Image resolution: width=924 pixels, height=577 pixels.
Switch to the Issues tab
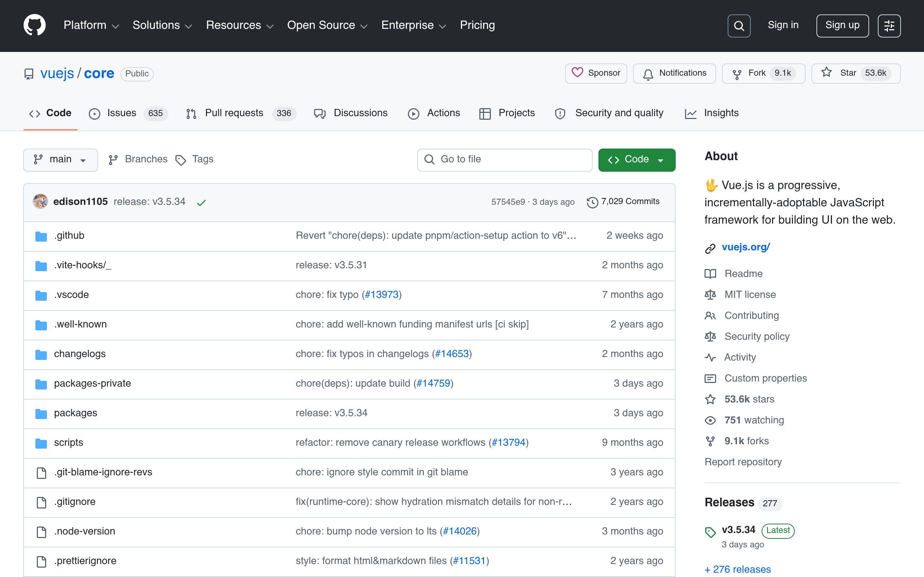coord(128,113)
